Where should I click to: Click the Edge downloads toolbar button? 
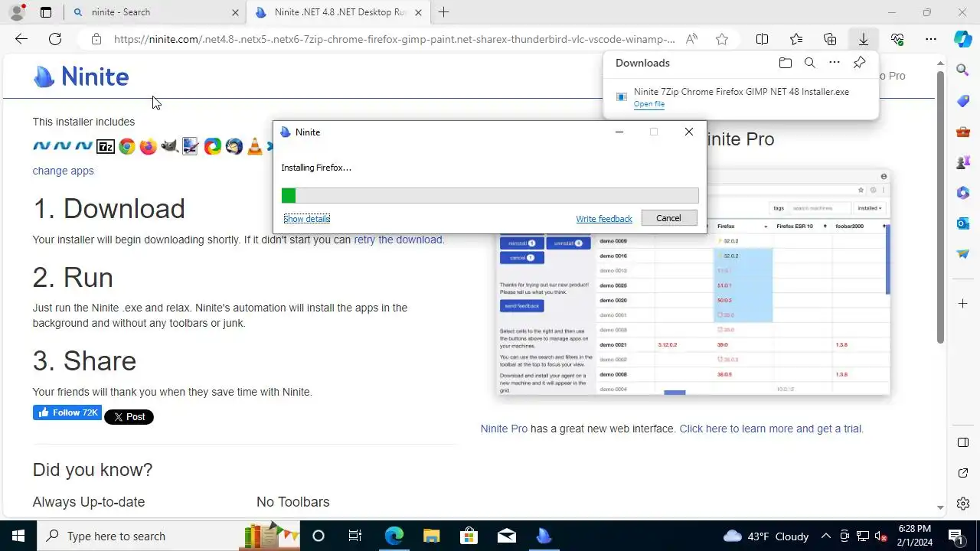point(863,39)
